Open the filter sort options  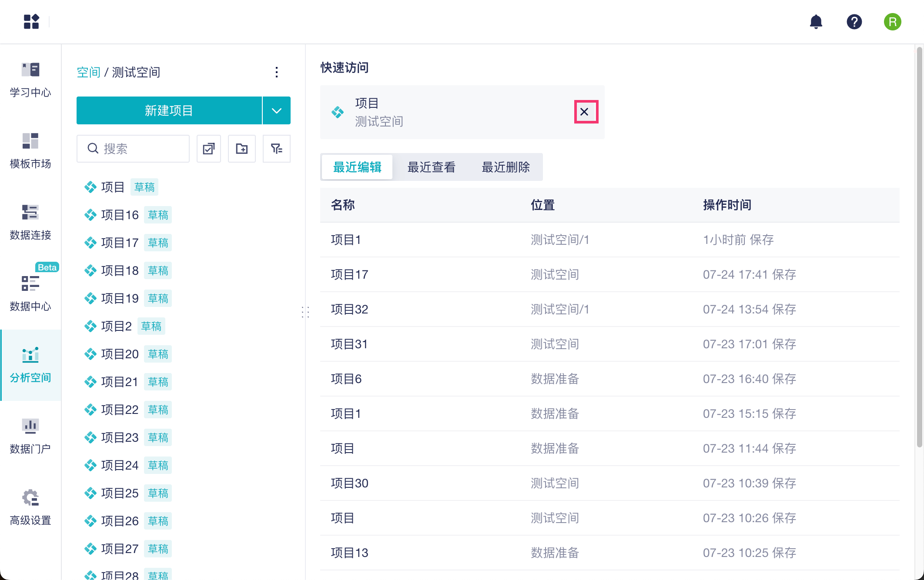point(276,149)
